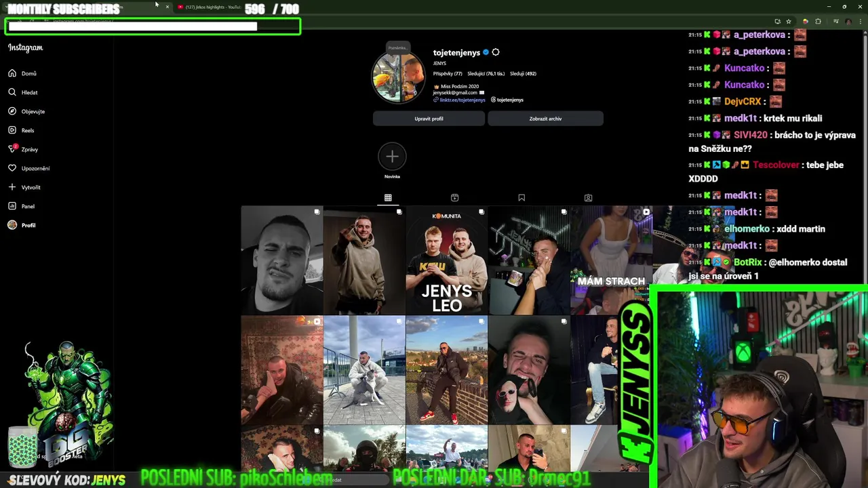Click Upravit profil button

(429, 119)
